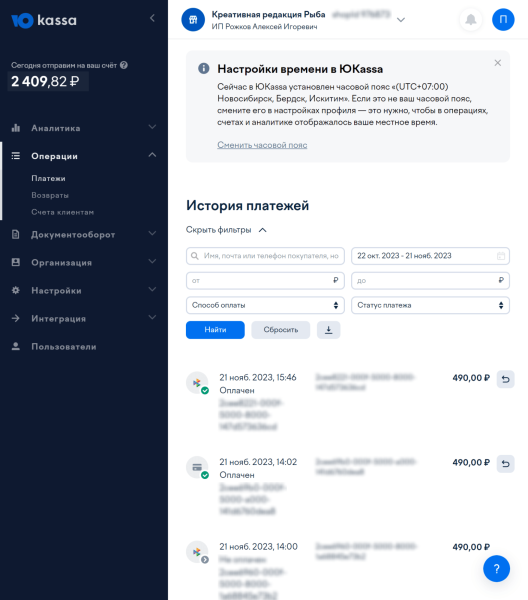528x600 pixels.
Task: Click the YooKassa logo
Action: click(44, 20)
